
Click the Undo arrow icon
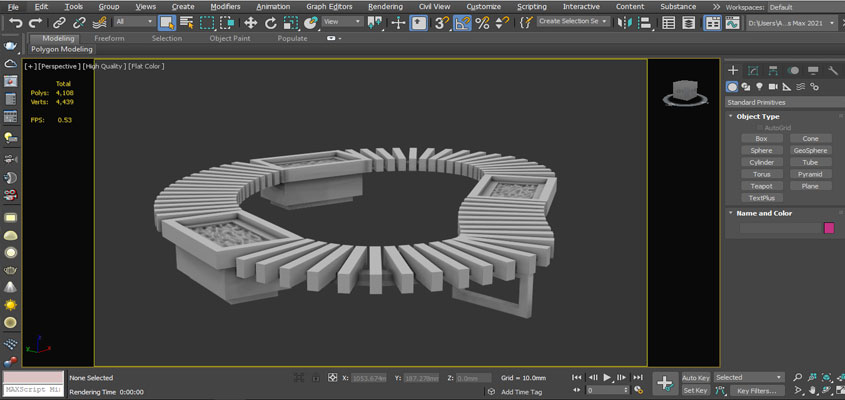[x=16, y=23]
